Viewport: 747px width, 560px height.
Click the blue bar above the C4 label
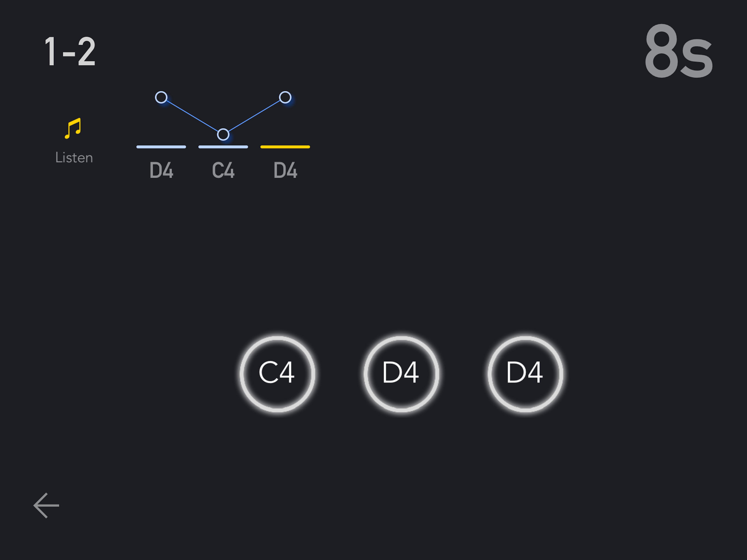223,147
